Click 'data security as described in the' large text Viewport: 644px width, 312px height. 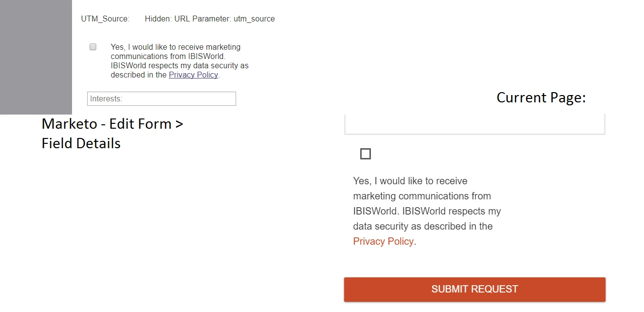423,226
